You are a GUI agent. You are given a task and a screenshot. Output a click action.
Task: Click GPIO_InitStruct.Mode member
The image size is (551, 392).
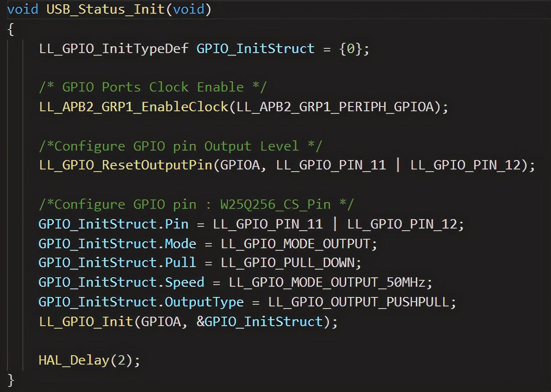(117, 244)
